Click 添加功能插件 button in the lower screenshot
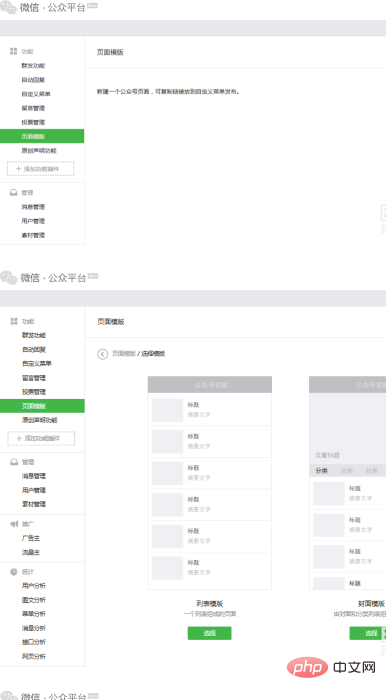This screenshot has height=700, width=386. 41,438
